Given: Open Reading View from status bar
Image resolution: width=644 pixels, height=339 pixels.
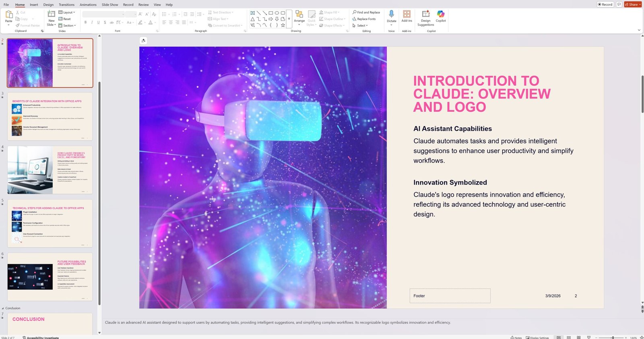Looking at the screenshot, I should 578,337.
